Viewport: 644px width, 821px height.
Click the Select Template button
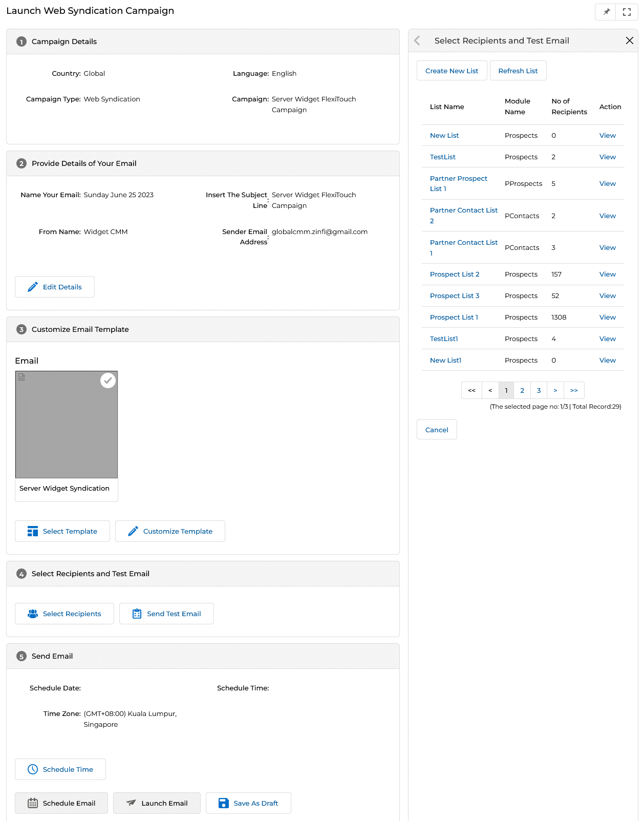click(x=62, y=531)
